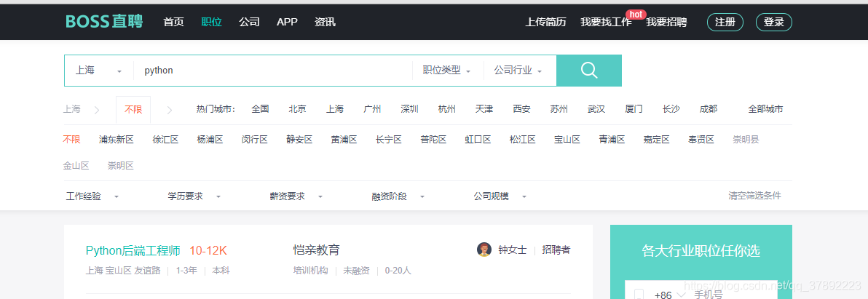Viewport: 868px width, 299px height.
Task: Filter by district 普陀区
Action: 433,139
